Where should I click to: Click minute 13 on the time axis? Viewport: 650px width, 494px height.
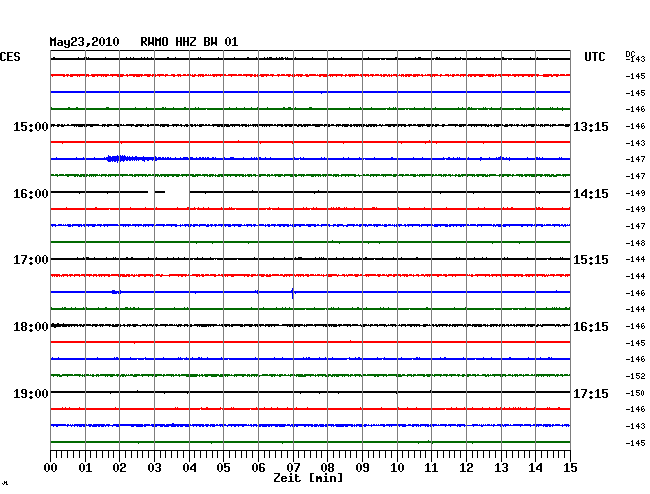501,468
